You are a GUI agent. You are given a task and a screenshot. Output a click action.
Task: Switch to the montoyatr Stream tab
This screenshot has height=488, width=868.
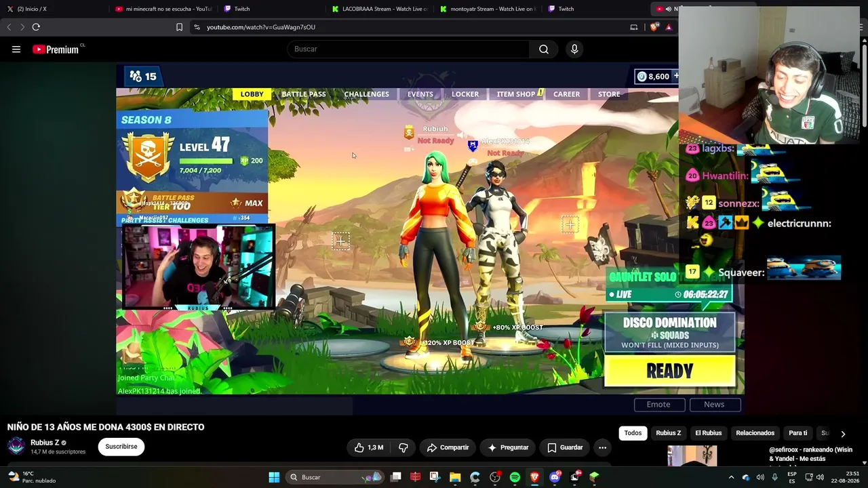point(488,9)
